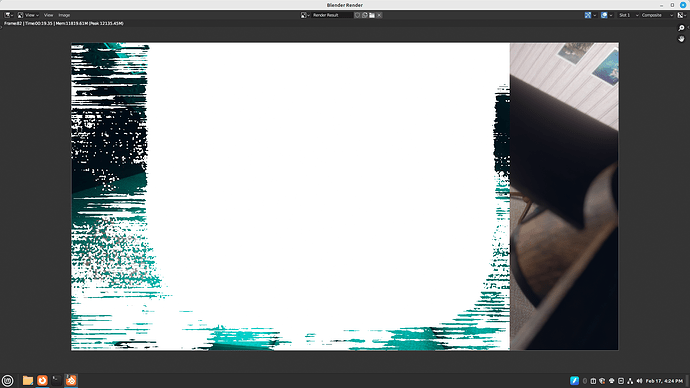Minimize the Blender Render window
Screen dimensions: 690x388
662,5
